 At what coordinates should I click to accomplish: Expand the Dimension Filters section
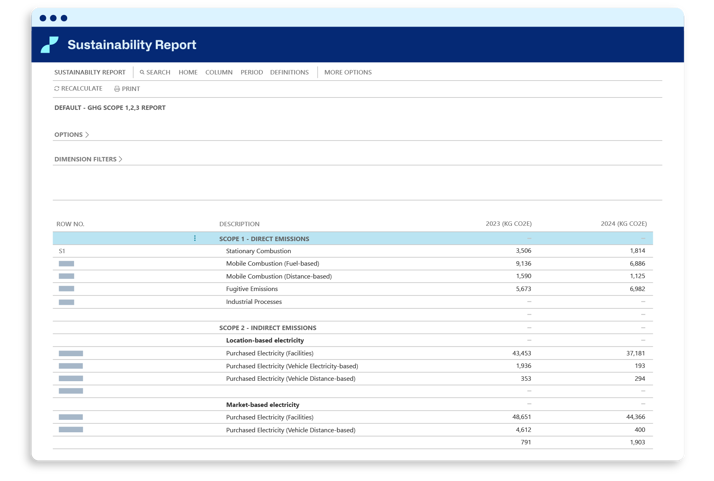pyautogui.click(x=88, y=159)
